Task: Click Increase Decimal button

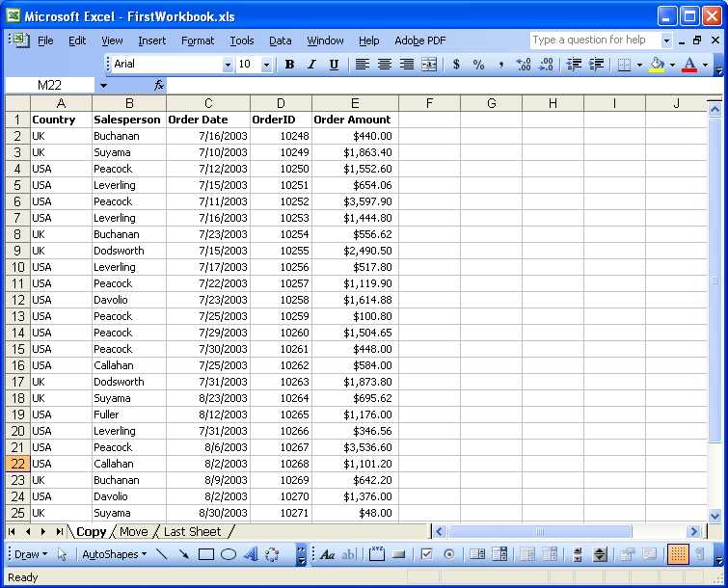Action: [x=524, y=64]
